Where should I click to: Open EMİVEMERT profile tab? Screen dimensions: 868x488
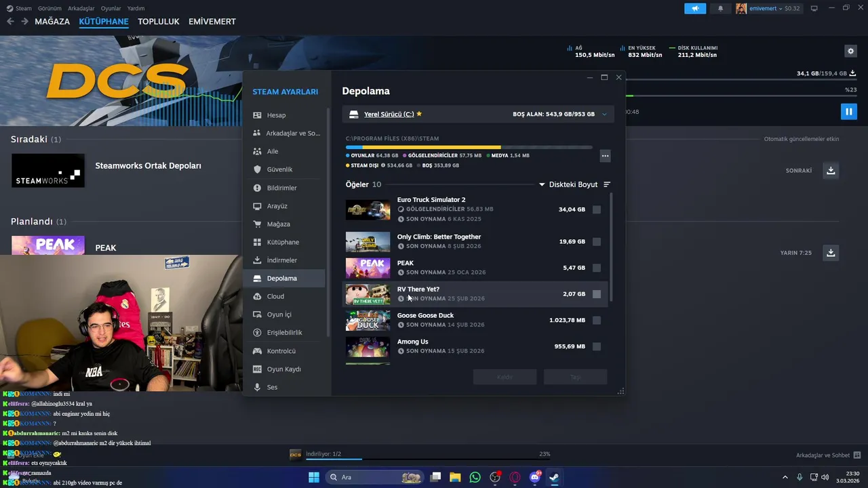[212, 22]
